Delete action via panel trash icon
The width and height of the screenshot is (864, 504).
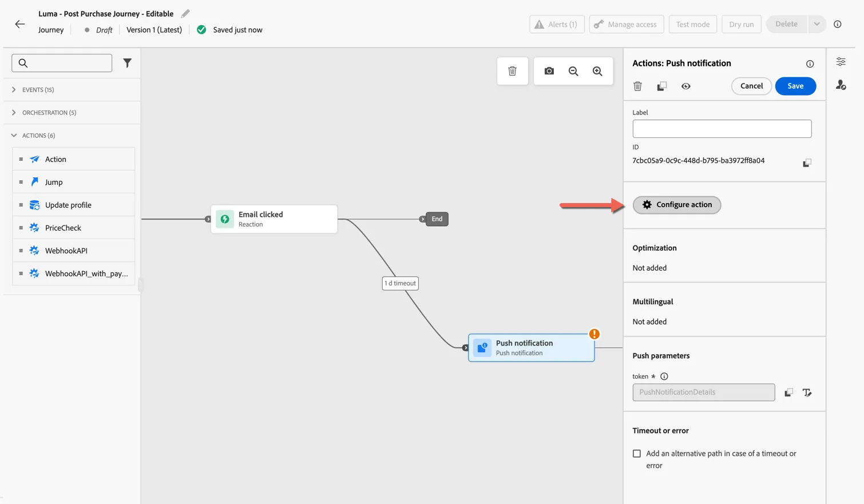point(637,86)
